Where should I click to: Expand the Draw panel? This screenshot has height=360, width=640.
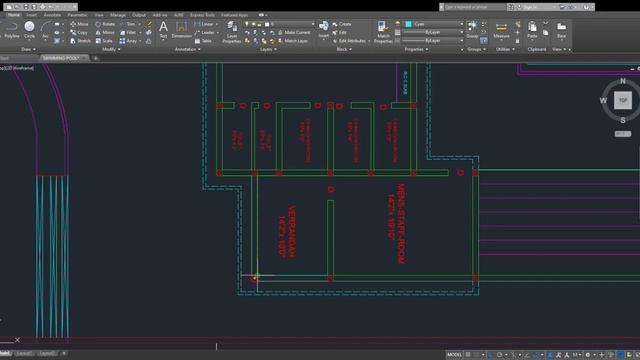point(28,49)
